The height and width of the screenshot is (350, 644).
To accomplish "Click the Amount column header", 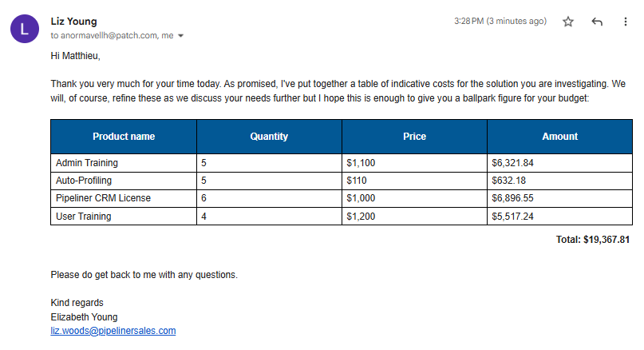I will pyautogui.click(x=559, y=137).
